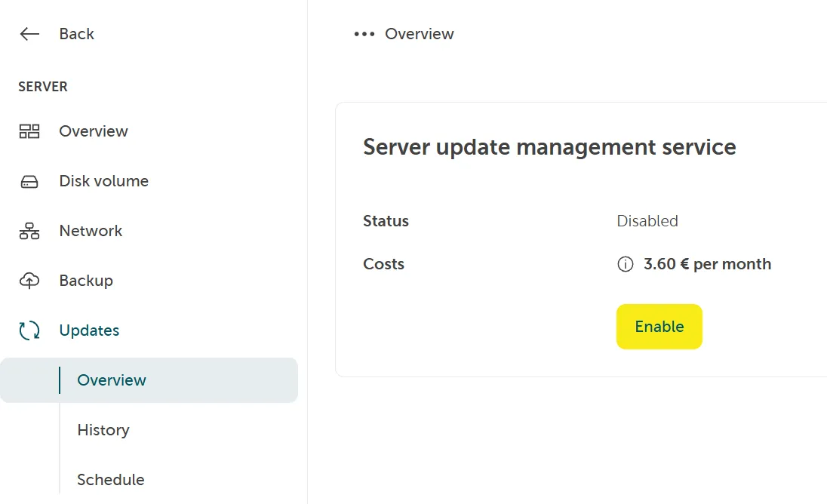Click the back arrow icon
This screenshot has width=827, height=504.
click(x=28, y=33)
